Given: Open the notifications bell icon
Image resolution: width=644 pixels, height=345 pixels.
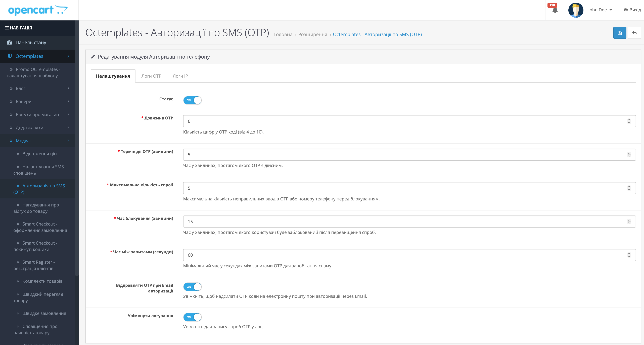Looking at the screenshot, I should click(555, 10).
